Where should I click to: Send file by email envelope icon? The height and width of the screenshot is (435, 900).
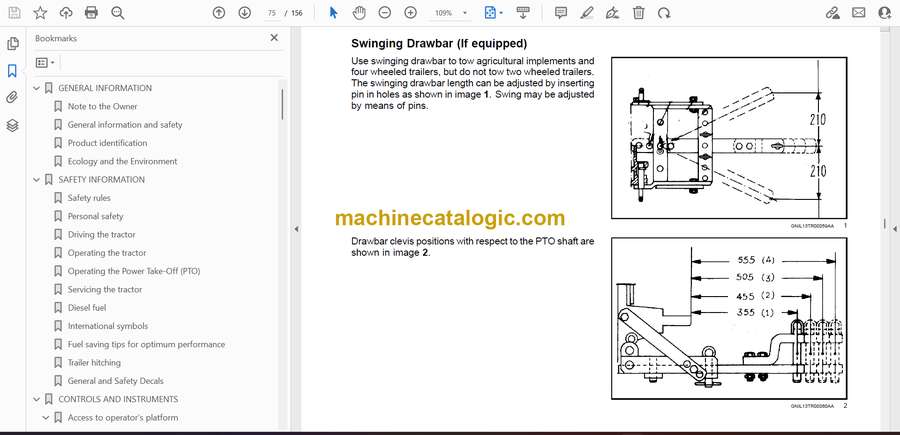[859, 13]
